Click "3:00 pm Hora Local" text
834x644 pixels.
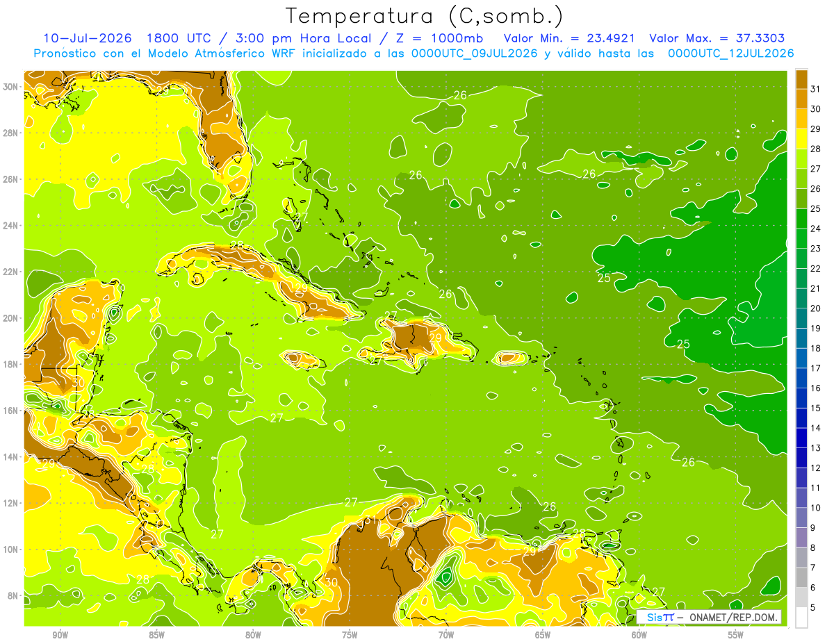tap(303, 38)
